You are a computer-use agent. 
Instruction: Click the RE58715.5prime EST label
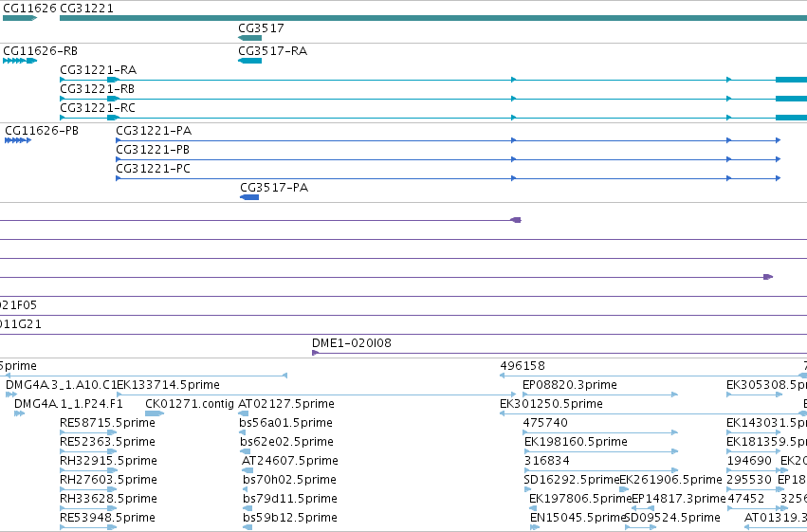[107, 422]
